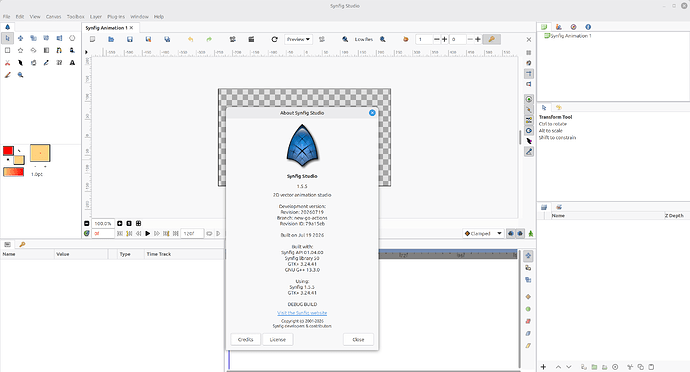Open the Toolbox menu

[x=75, y=17]
